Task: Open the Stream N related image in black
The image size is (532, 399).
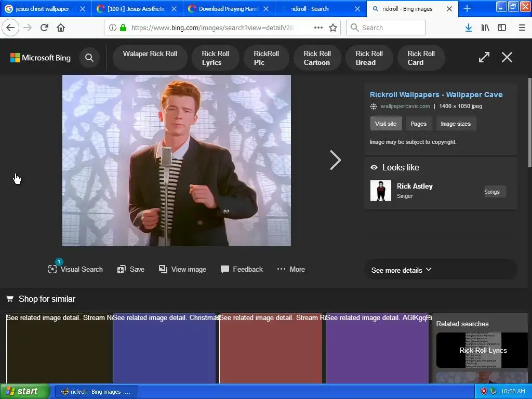Action: click(59, 349)
